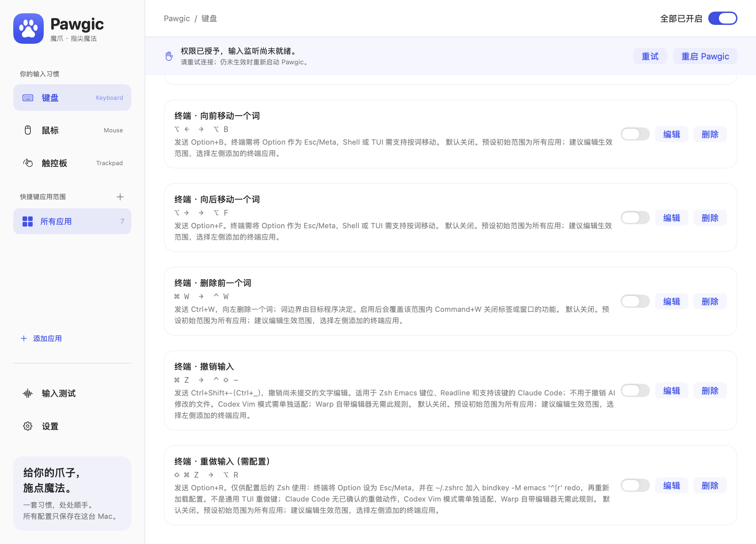Enable the 终端·重做输入 rule
The image size is (756, 544).
point(635,485)
